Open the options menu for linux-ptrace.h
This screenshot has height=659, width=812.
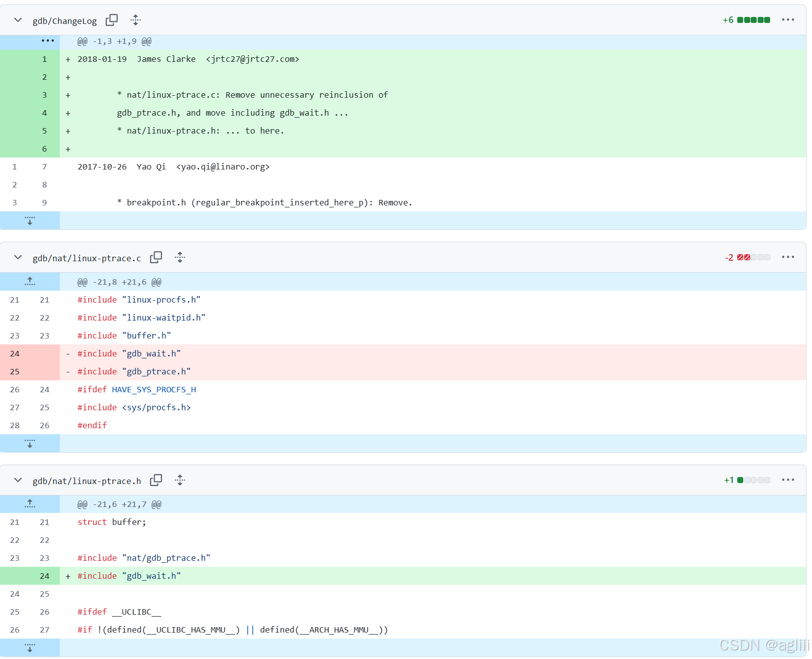(x=788, y=480)
